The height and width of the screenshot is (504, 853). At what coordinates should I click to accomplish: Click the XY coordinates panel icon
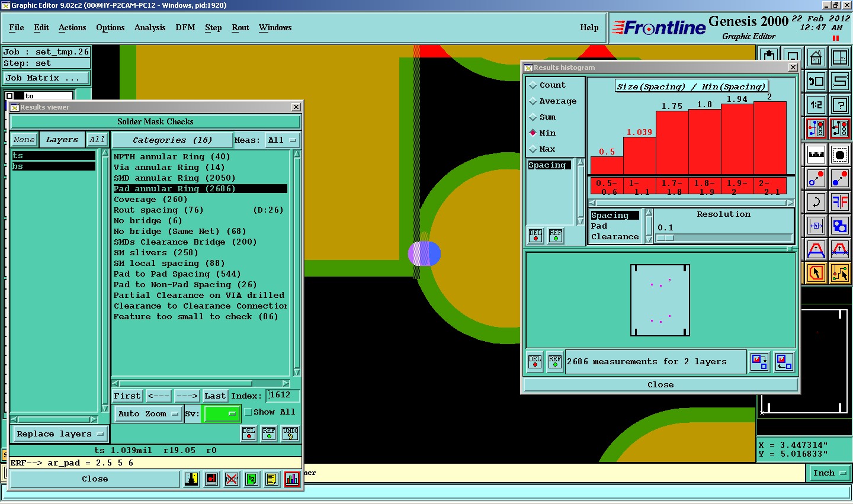pos(840,57)
